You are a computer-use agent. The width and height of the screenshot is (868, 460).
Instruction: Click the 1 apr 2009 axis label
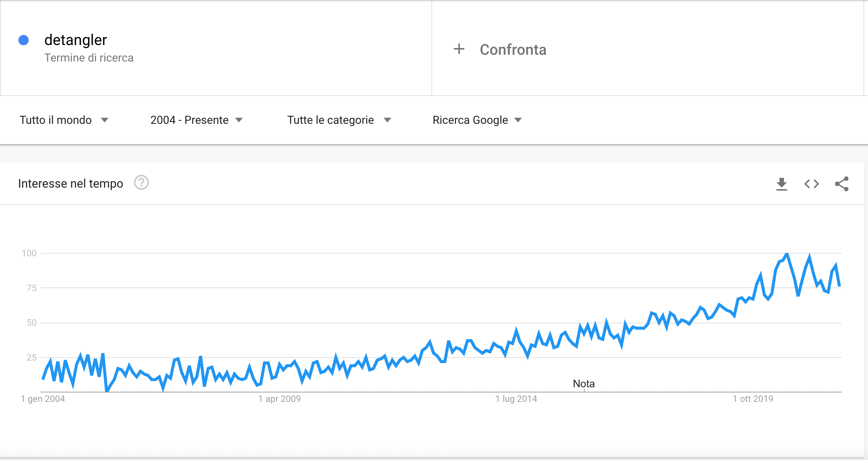pyautogui.click(x=279, y=399)
